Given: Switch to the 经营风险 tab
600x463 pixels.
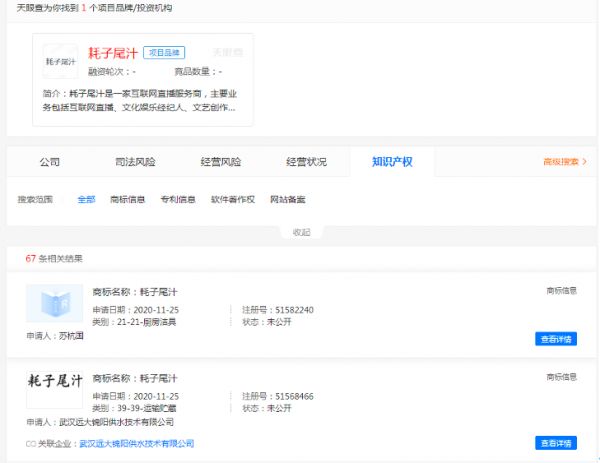Looking at the screenshot, I should point(221,161).
